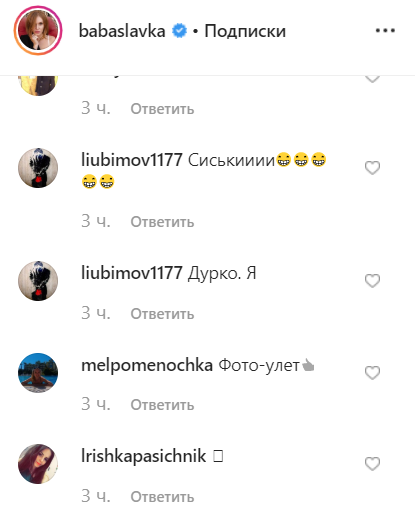The image size is (415, 530).
Task: Reply to Irishkapasichnik's comment via Ответить
Action: 163,497
